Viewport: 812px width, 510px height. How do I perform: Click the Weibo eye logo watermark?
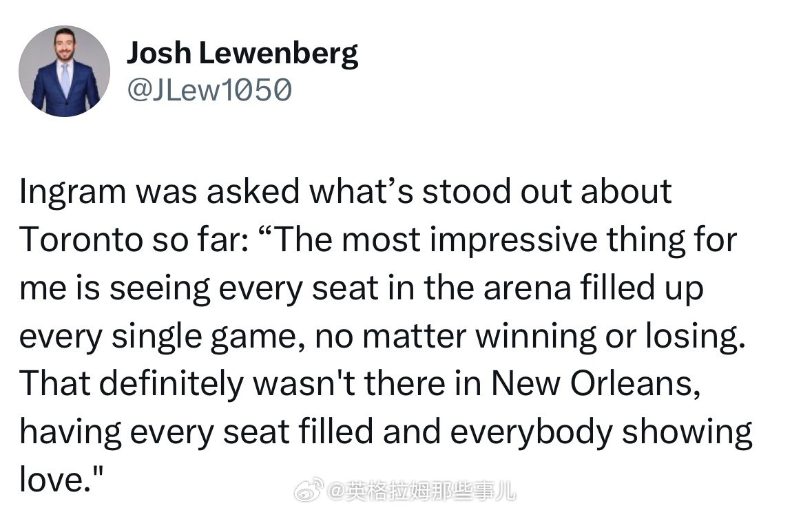coord(309,490)
